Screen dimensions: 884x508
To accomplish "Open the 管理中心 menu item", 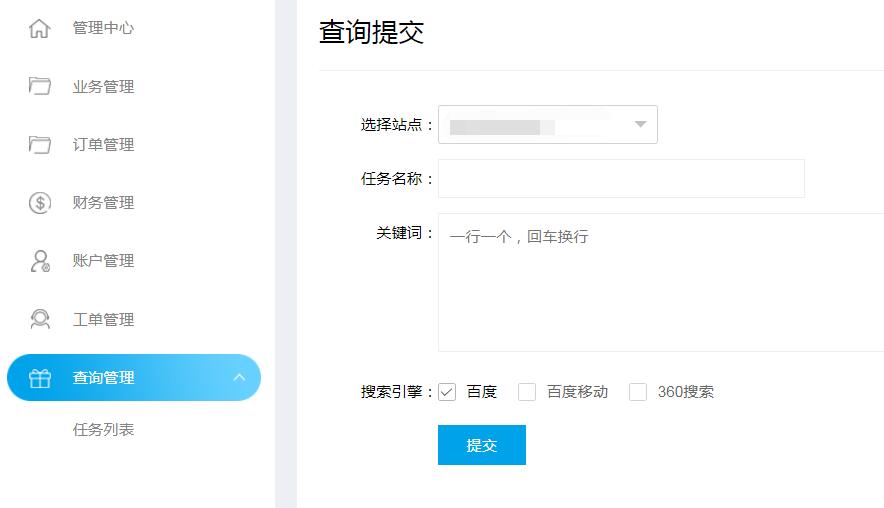I will coord(103,28).
